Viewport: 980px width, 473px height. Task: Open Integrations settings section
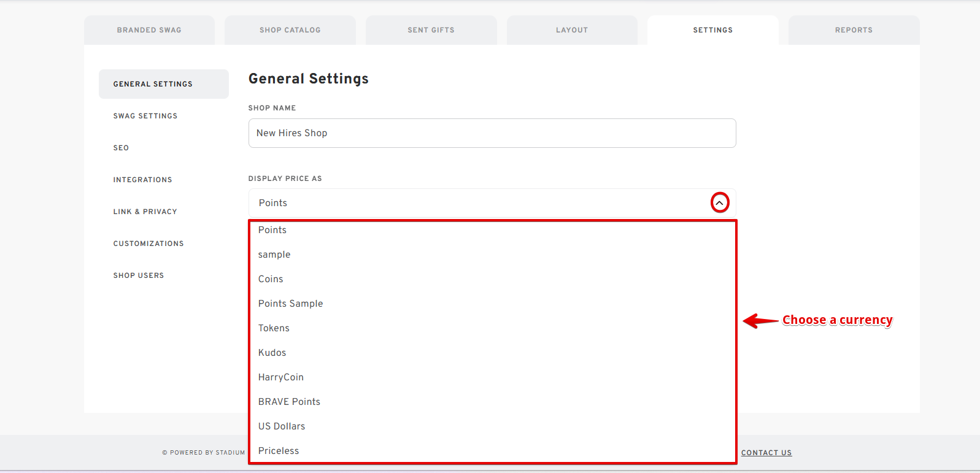click(143, 180)
